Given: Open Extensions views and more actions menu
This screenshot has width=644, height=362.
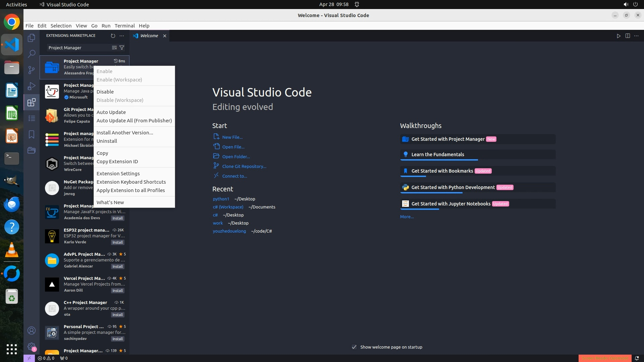Looking at the screenshot, I should (x=122, y=36).
